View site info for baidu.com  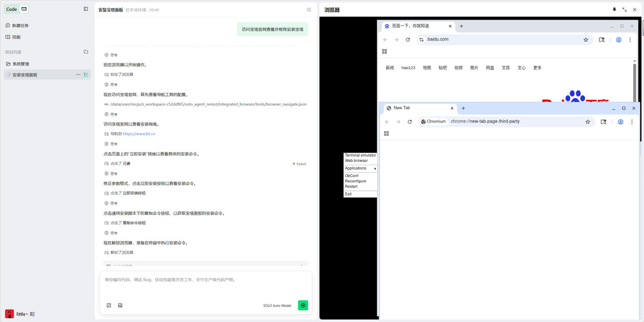coord(422,40)
